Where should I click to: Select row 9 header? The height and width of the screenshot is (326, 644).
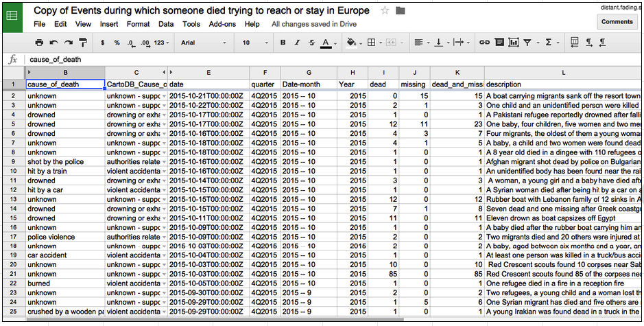click(x=14, y=162)
